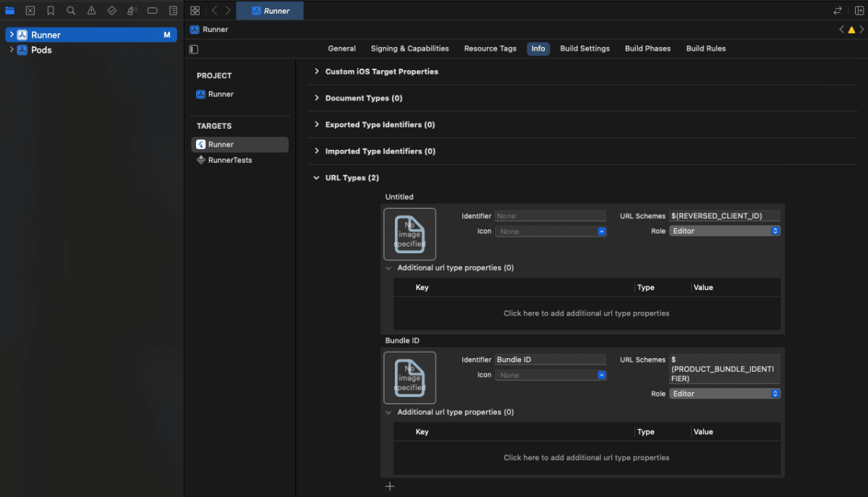868x497 pixels.
Task: Expand Exported Type Identifiers (0) section
Action: pyautogui.click(x=317, y=124)
